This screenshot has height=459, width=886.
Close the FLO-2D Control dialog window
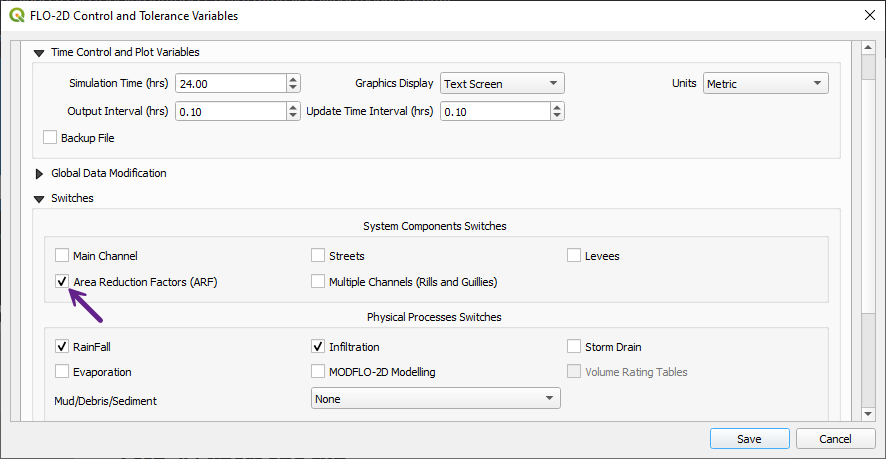(x=866, y=16)
